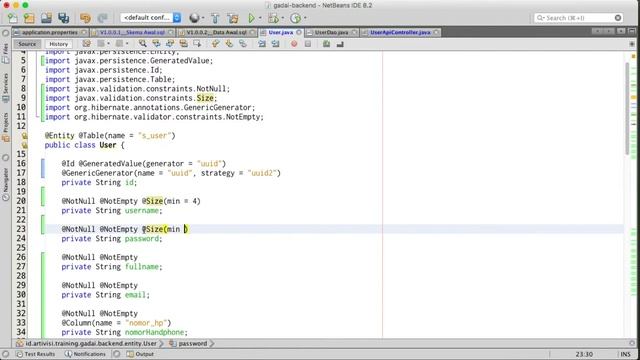Click Shift Line Left icon
Image resolution: width=640 pixels, height=360 pixels.
pos(262,44)
